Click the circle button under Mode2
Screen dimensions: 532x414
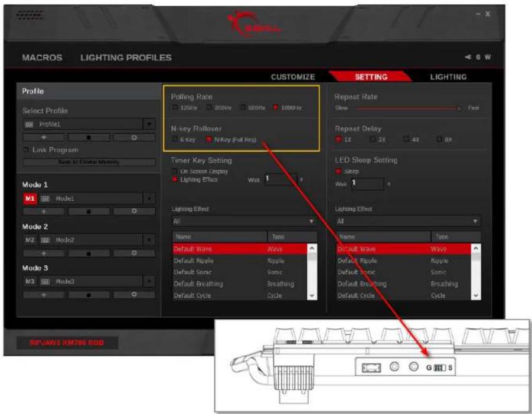[134, 253]
